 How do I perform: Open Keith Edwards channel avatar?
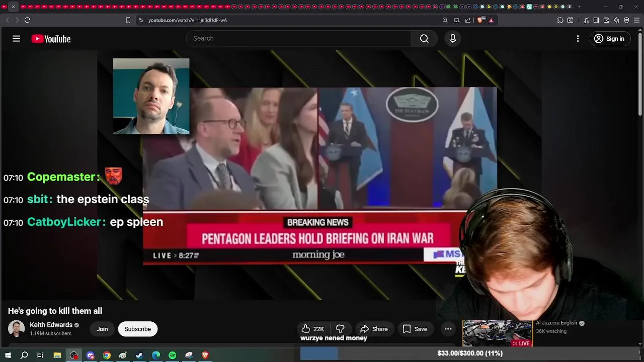coord(16,329)
